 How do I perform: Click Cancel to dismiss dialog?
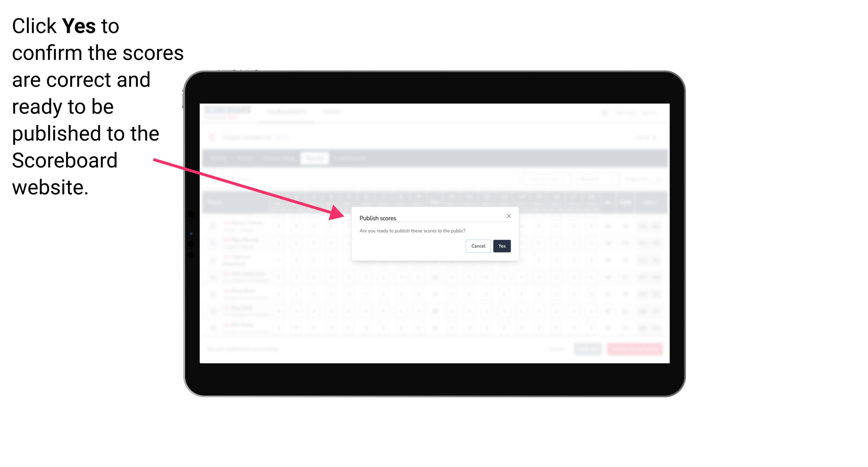pyautogui.click(x=478, y=245)
